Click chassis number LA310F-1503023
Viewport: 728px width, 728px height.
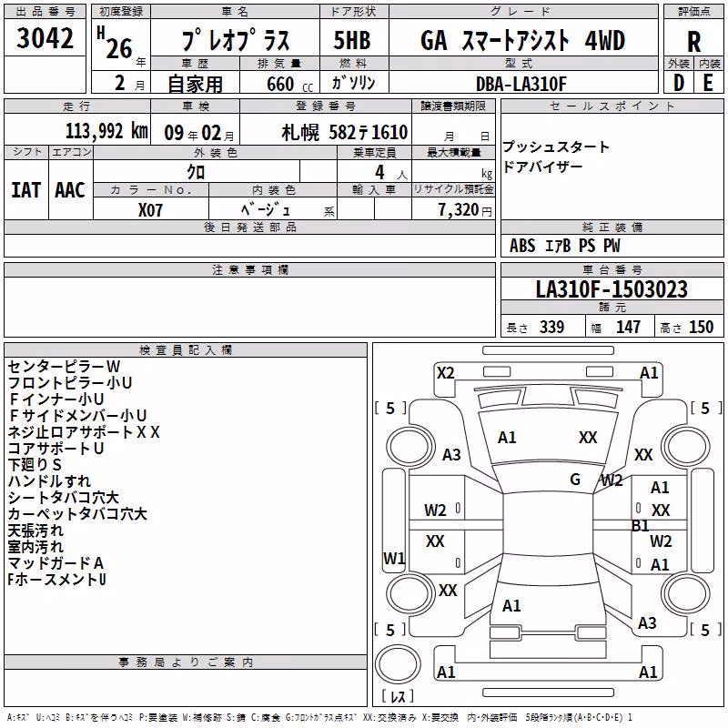click(612, 289)
